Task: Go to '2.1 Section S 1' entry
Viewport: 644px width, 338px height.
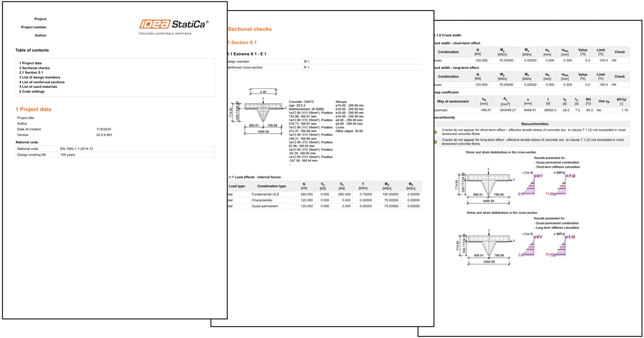Action: [x=31, y=72]
